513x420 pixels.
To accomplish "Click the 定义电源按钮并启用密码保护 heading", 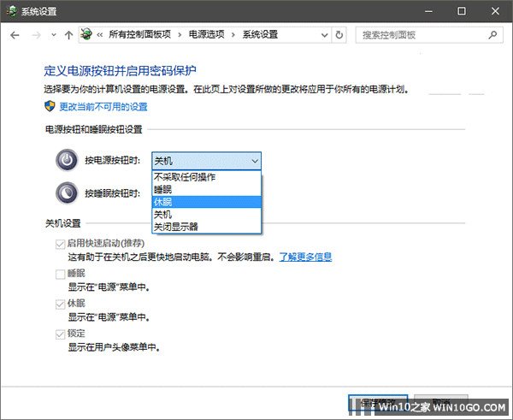I will (120, 71).
